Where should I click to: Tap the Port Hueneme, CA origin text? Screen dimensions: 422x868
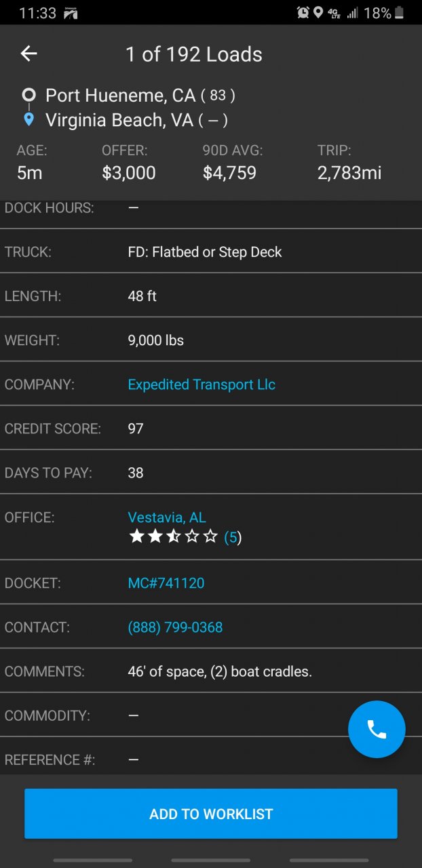120,96
